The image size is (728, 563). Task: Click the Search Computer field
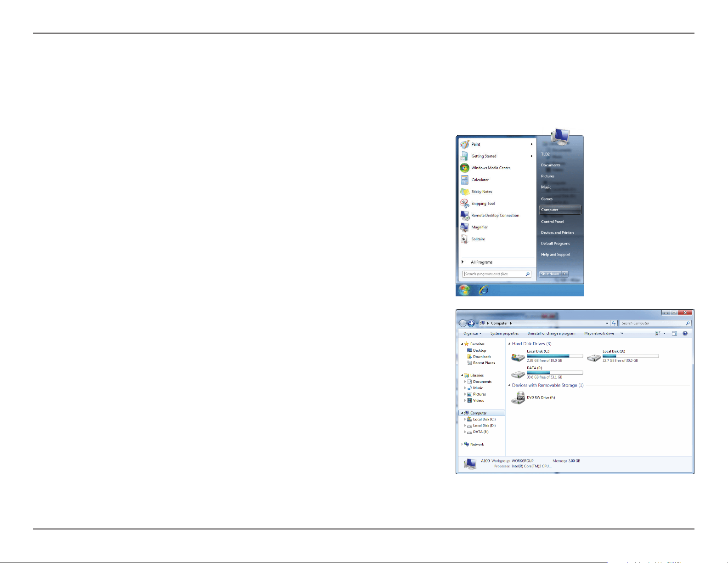pos(655,324)
